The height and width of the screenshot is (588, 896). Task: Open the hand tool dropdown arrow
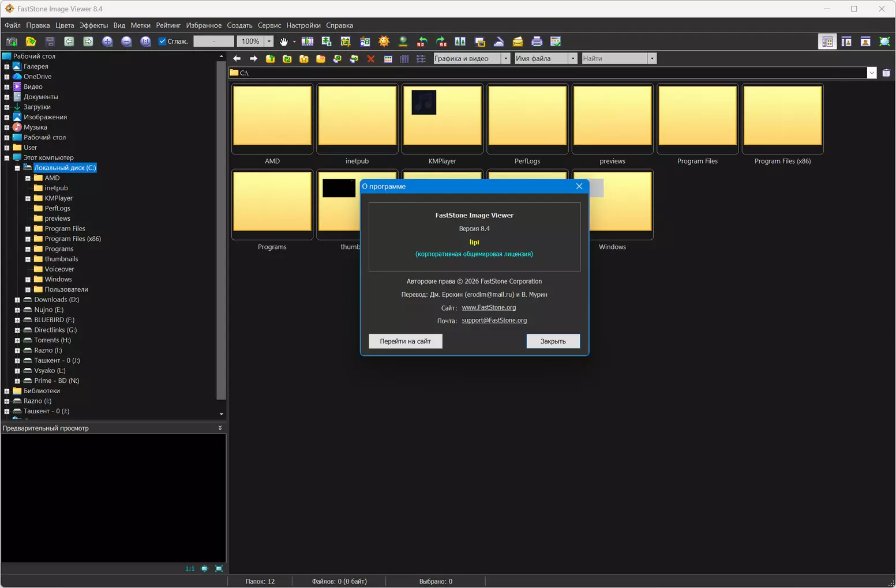click(x=294, y=42)
